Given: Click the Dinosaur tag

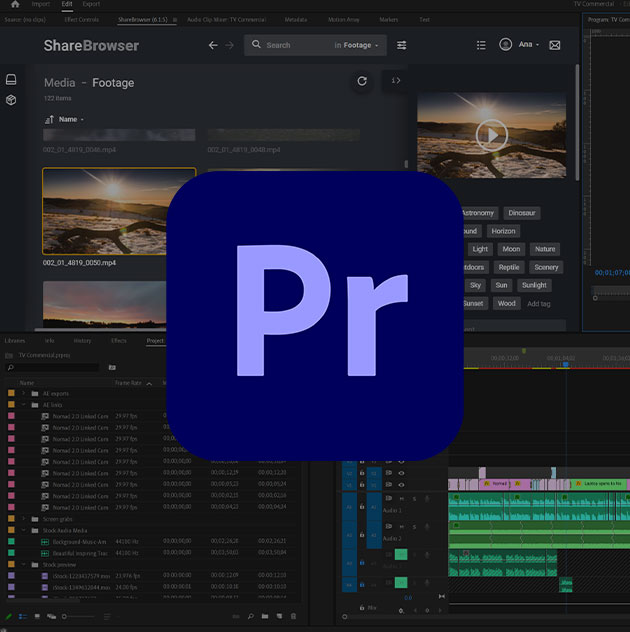Looking at the screenshot, I should coord(522,213).
